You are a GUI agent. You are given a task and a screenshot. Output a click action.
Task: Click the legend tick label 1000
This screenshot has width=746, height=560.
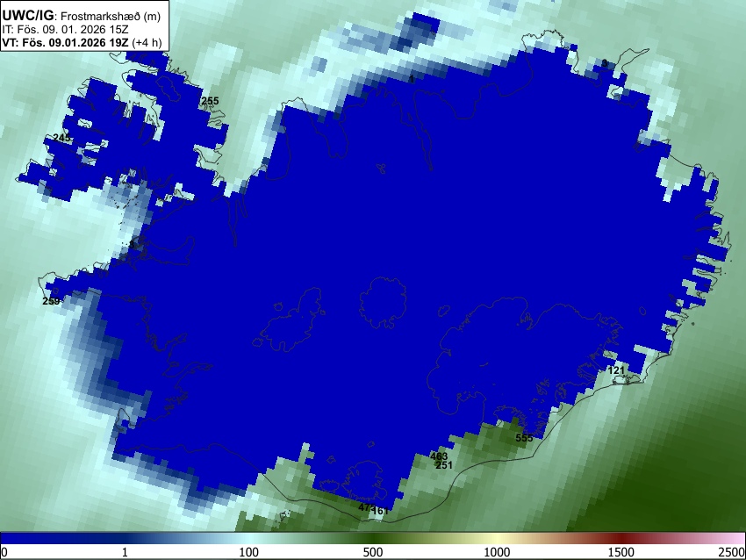pos(497,552)
